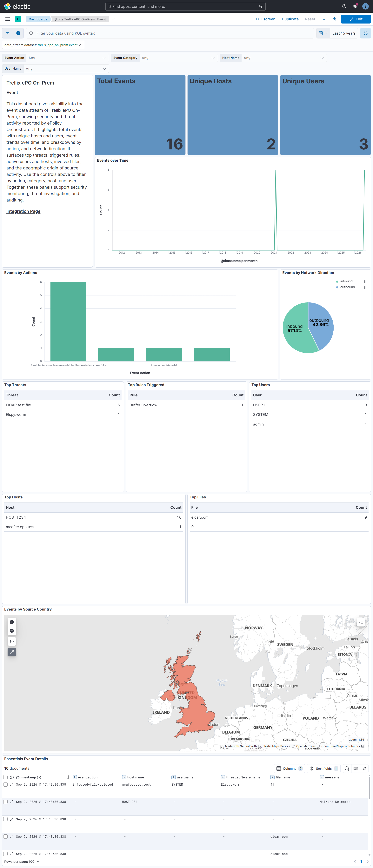This screenshot has width=373, height=868.
Task: Change the Rows per page setting
Action: (22, 862)
